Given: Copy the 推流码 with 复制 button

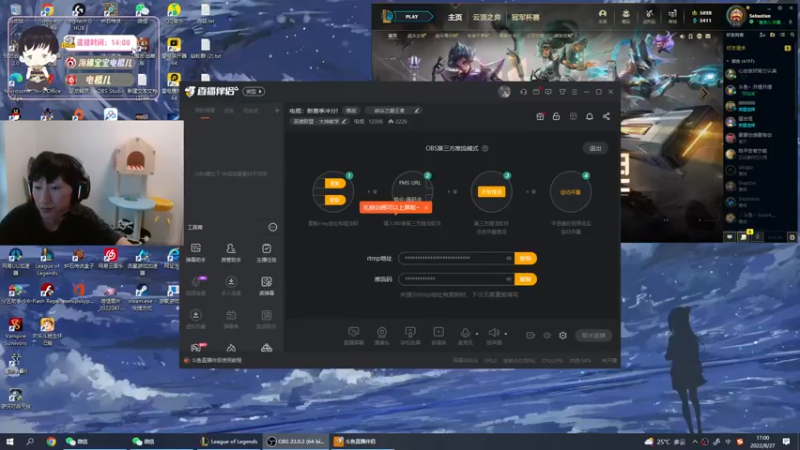Looking at the screenshot, I should click(526, 279).
